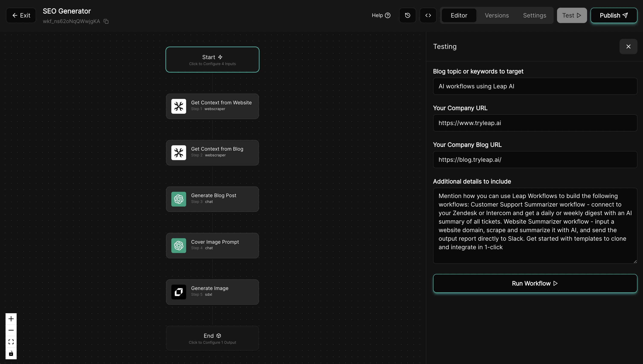Toggle the canvas lock icon
Screen dimensions: 643x364
(11, 354)
